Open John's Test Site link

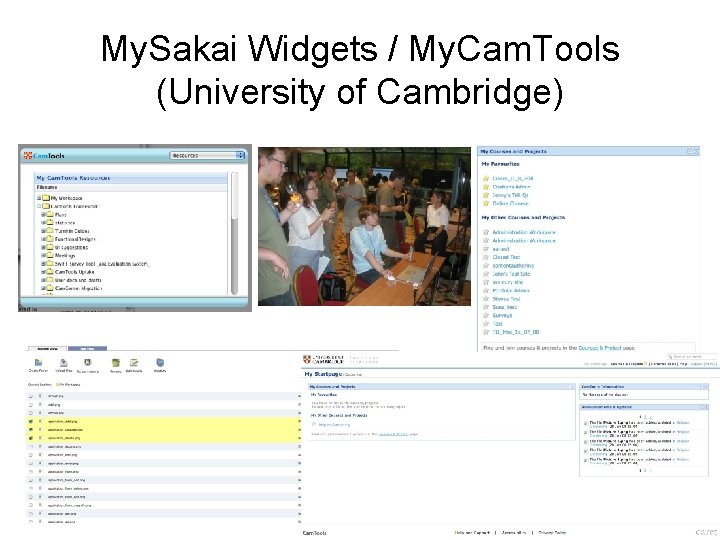[x=511, y=274]
